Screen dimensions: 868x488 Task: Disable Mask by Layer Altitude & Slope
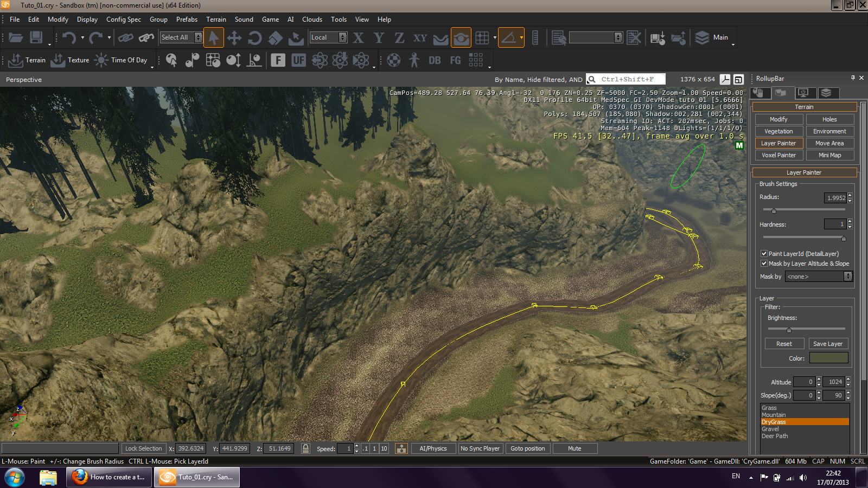click(x=764, y=263)
